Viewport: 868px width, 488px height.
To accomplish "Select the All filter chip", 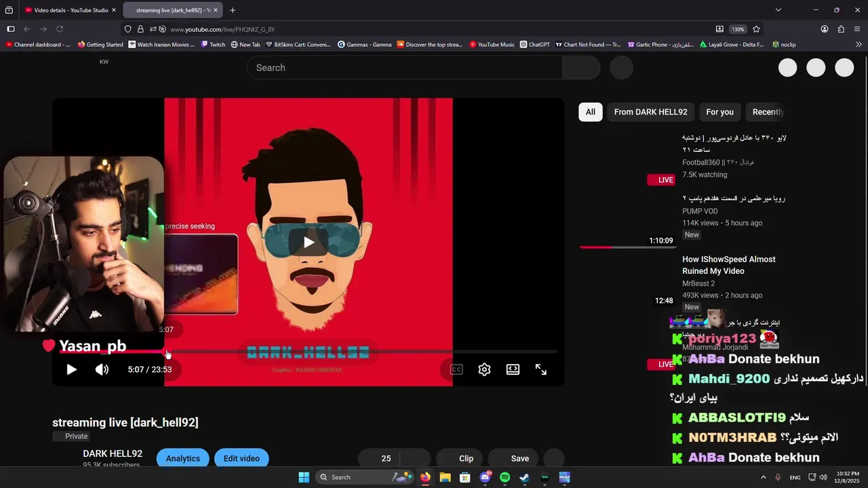I will tap(591, 112).
